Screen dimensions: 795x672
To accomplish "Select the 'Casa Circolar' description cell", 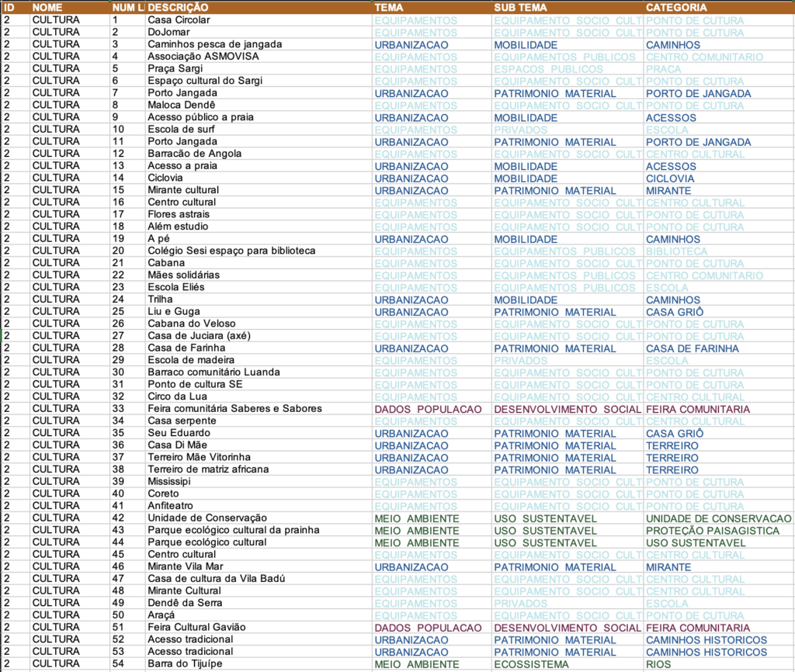I will pos(179,20).
